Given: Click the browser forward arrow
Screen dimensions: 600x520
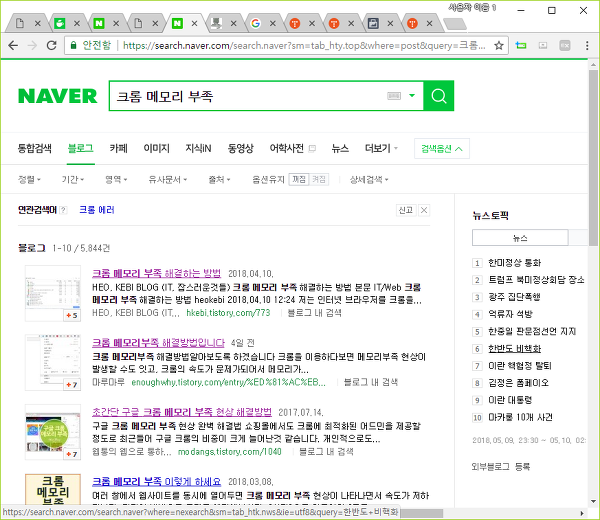Looking at the screenshot, I should point(33,46).
